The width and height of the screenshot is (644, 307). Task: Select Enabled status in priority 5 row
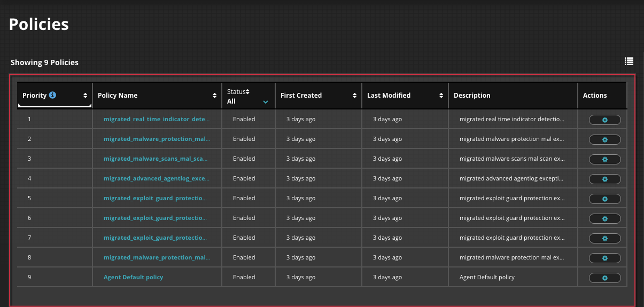click(x=244, y=198)
